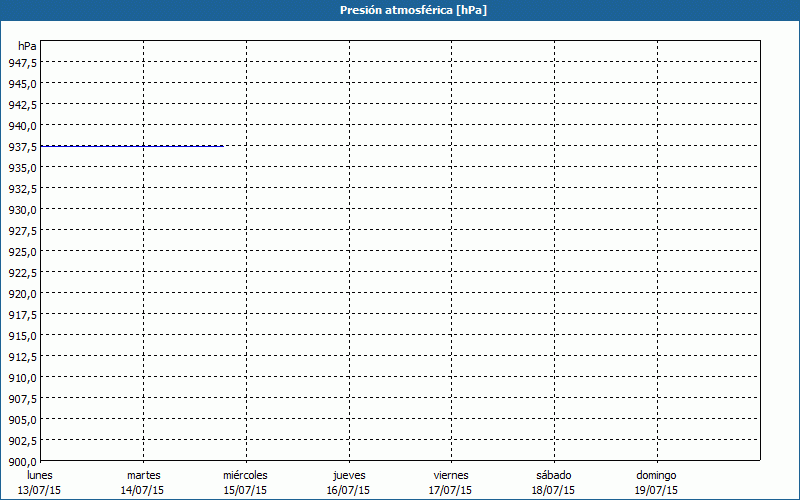Click the 925,0 y-axis tick label
This screenshot has height=500, width=800.
point(22,252)
